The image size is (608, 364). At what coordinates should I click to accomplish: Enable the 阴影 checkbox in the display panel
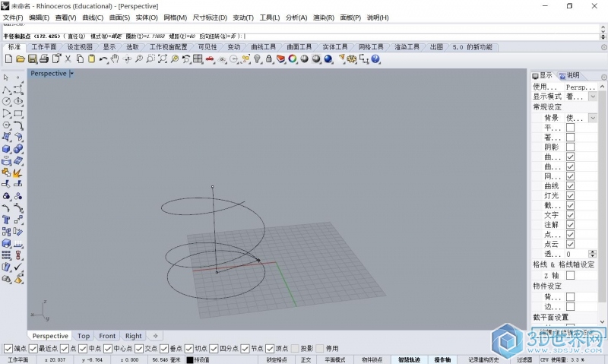(x=570, y=147)
